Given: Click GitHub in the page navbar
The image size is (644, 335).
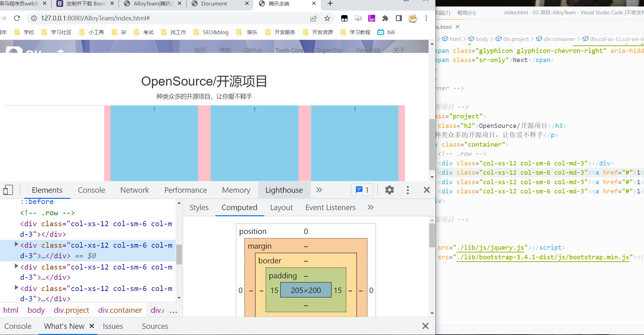Looking at the screenshot, I should point(253,50).
